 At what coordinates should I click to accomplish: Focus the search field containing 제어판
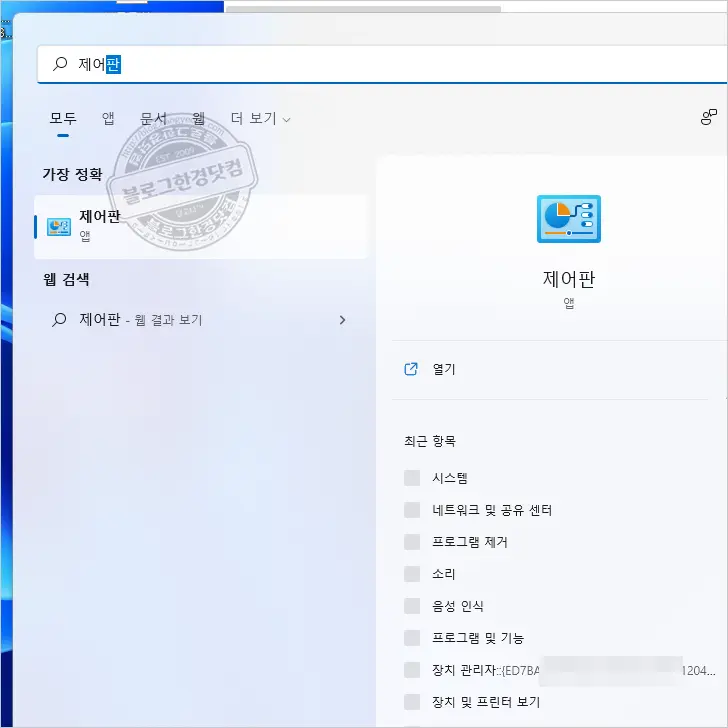pos(382,65)
